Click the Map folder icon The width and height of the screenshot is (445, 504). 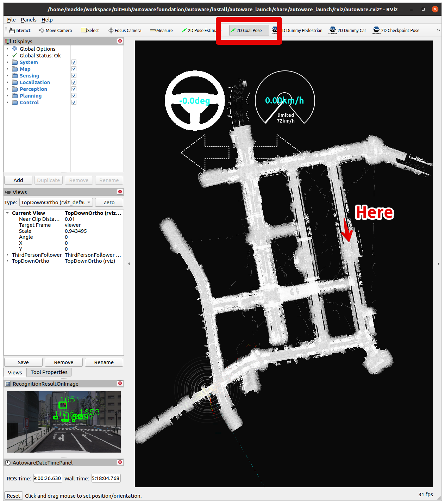pos(15,69)
